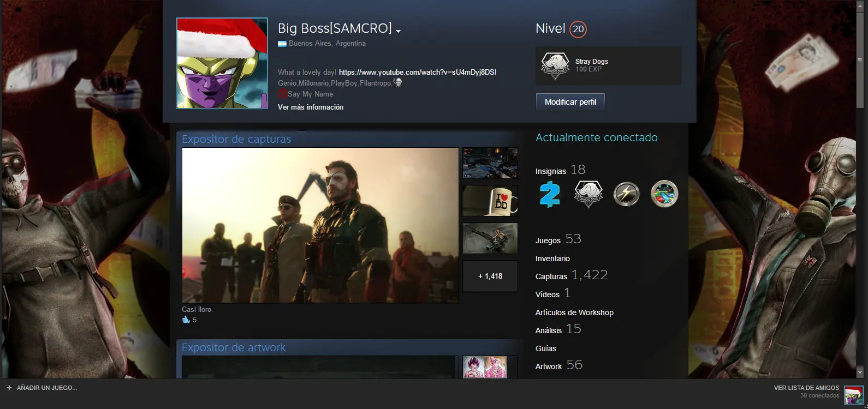The image size is (868, 409).
Task: Click the scrollbar down arrow
Action: 860,373
